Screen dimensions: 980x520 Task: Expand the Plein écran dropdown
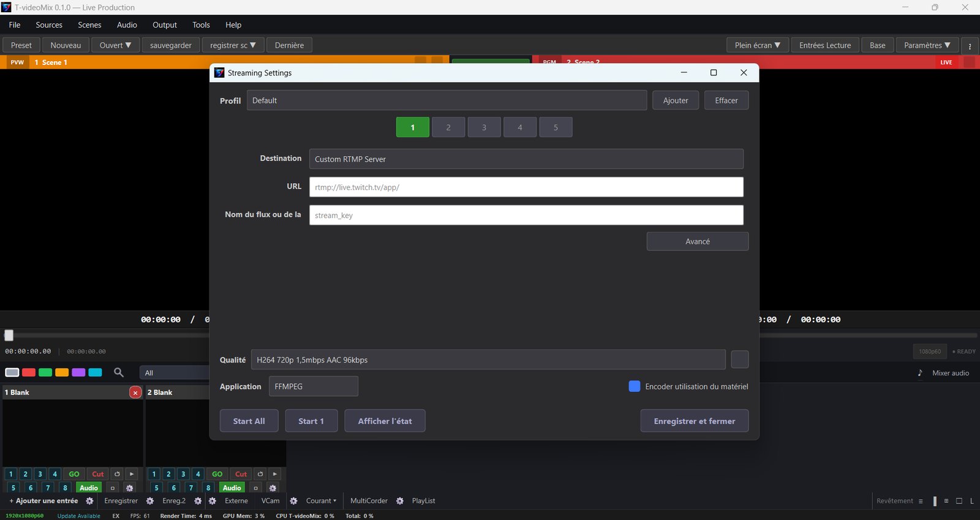pyautogui.click(x=758, y=45)
